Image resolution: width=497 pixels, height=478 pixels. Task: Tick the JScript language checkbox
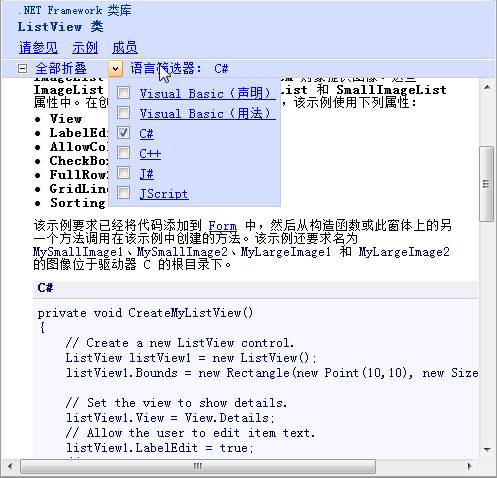[123, 193]
